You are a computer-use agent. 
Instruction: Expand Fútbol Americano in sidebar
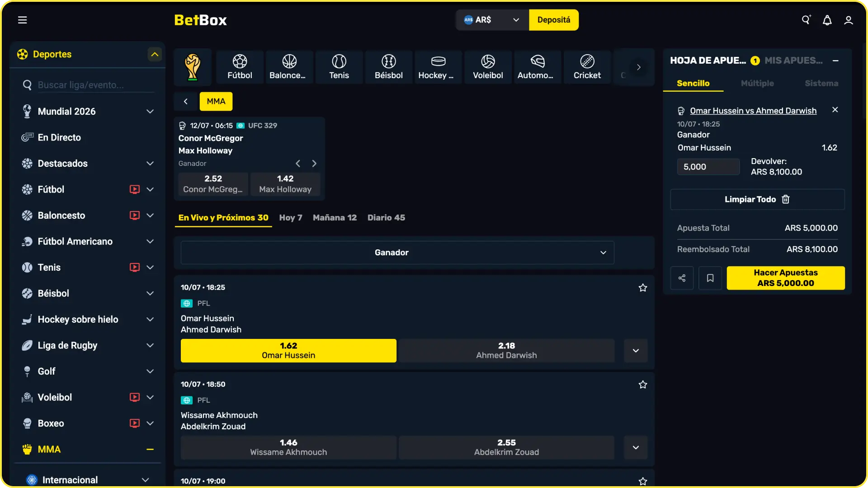150,241
